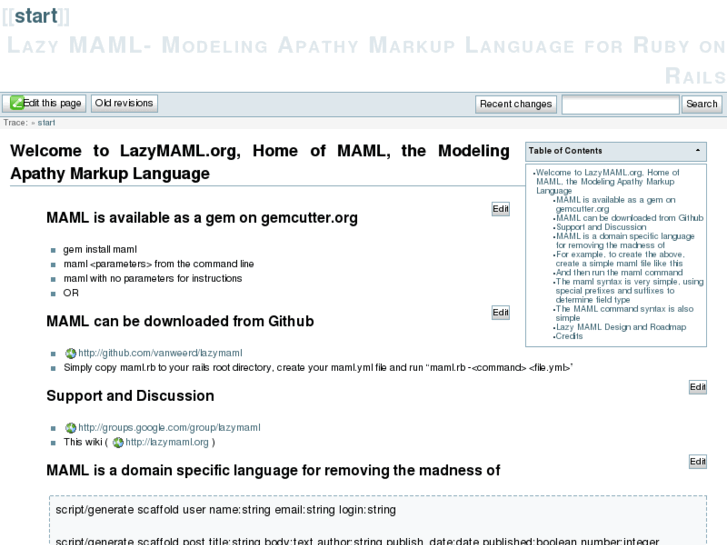Screen dimensions: 727x545
Task: Jump to 'MAML is a domain specific language' in contents
Action: point(625,240)
